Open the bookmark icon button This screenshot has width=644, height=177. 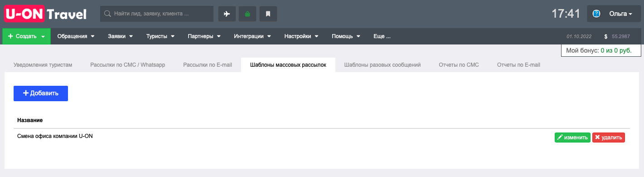click(268, 14)
